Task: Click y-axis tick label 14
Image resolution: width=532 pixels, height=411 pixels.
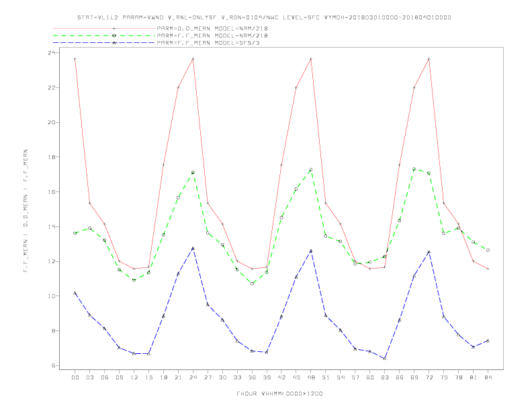Action: [52, 226]
